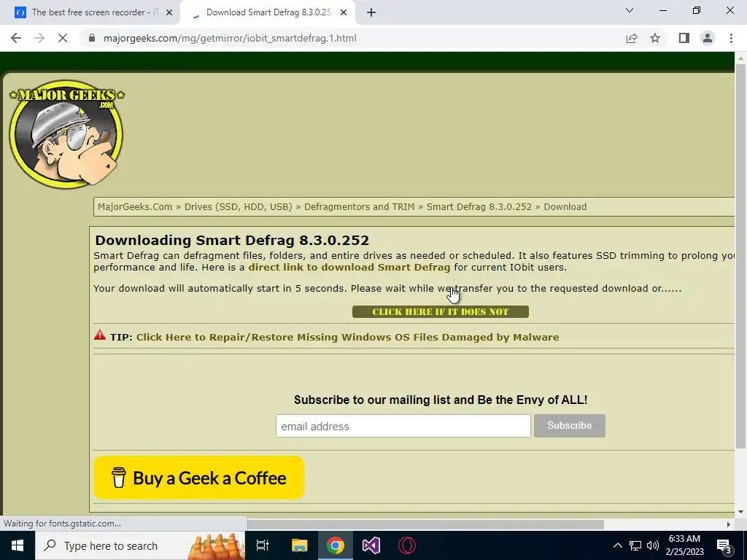747x560 pixels.
Task: Click the horizontal scrollbar thumb
Action: coord(425,524)
